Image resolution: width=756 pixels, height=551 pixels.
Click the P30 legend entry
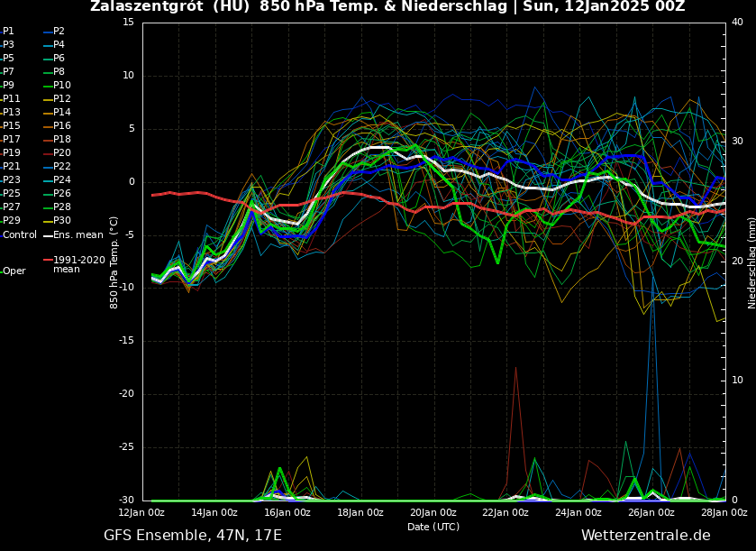[x=61, y=221]
